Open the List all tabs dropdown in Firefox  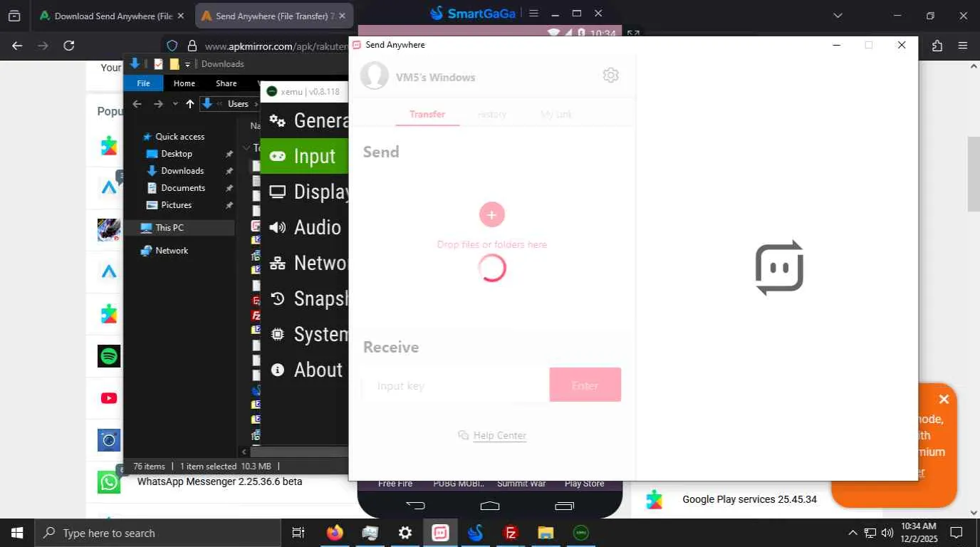click(x=838, y=16)
